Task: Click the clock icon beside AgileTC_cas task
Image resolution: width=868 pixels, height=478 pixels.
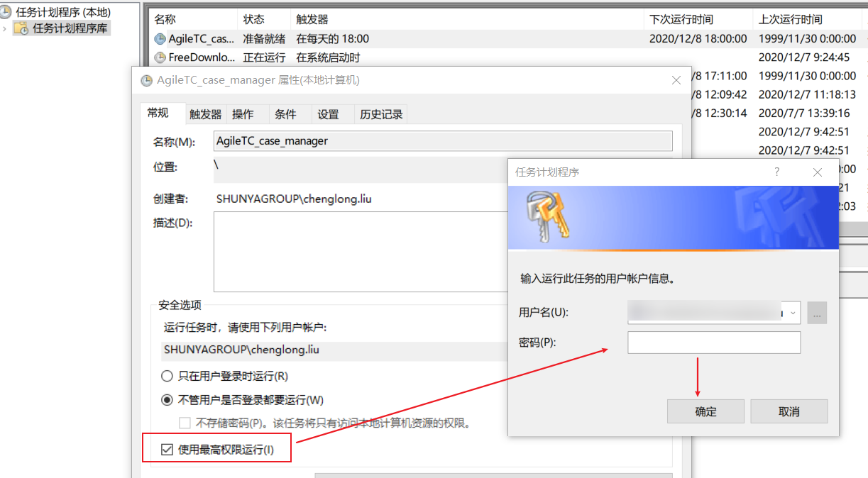Action: point(162,38)
